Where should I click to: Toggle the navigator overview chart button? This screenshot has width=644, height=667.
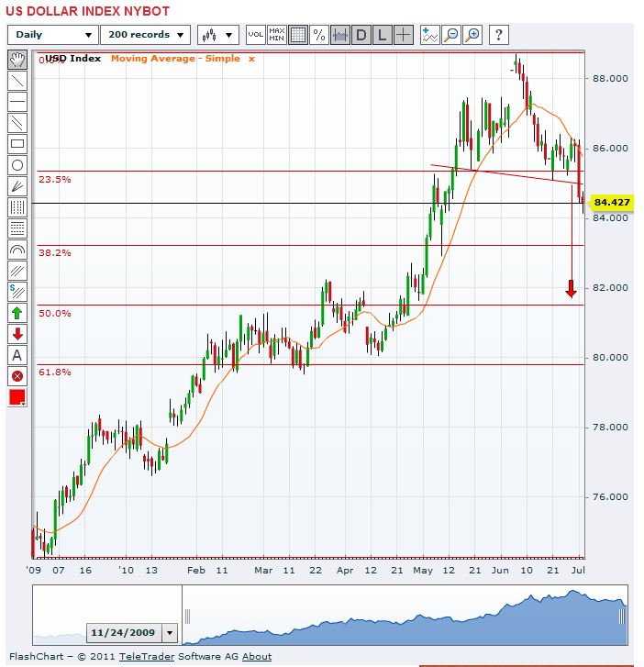tap(339, 35)
